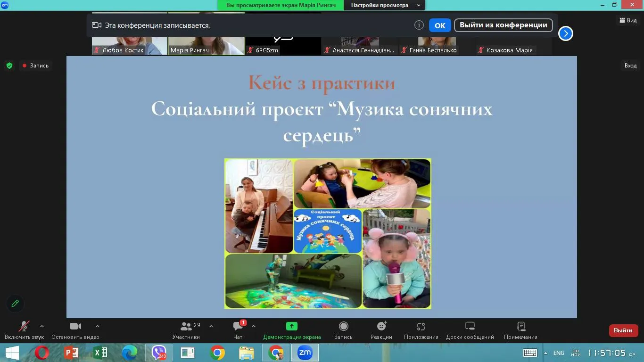
Task: Open Viber from taskbar
Action: pos(159,353)
